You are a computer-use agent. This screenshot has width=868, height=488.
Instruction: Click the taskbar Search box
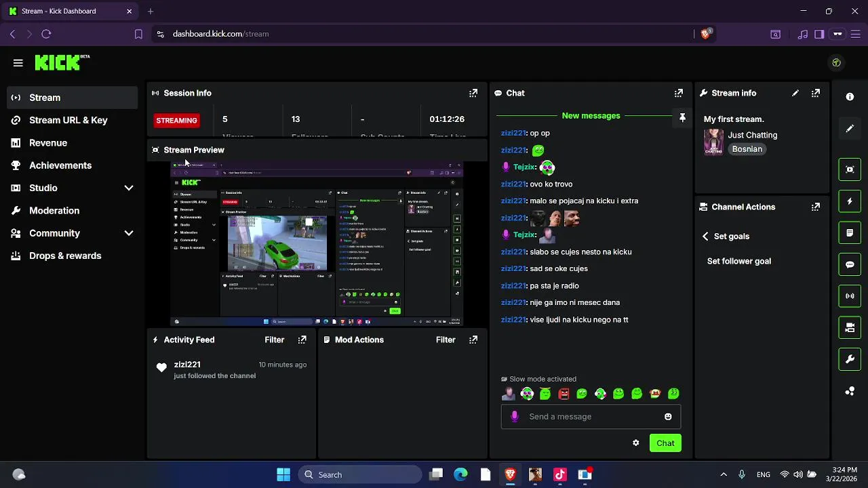[x=359, y=474]
